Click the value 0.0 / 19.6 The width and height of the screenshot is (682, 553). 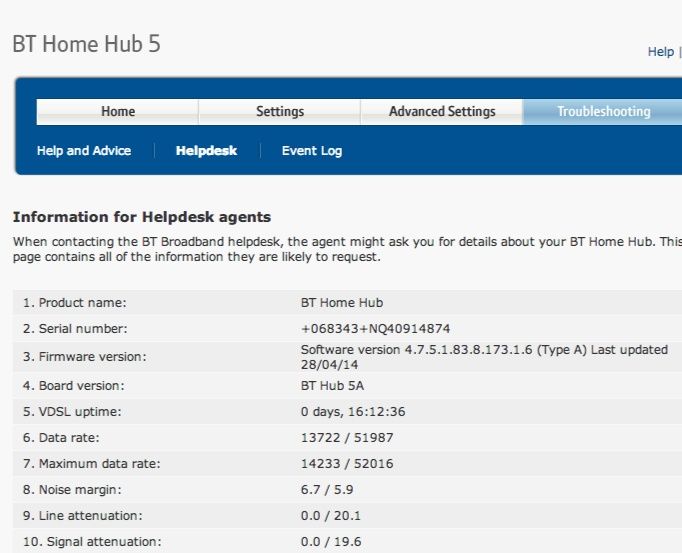click(331, 542)
